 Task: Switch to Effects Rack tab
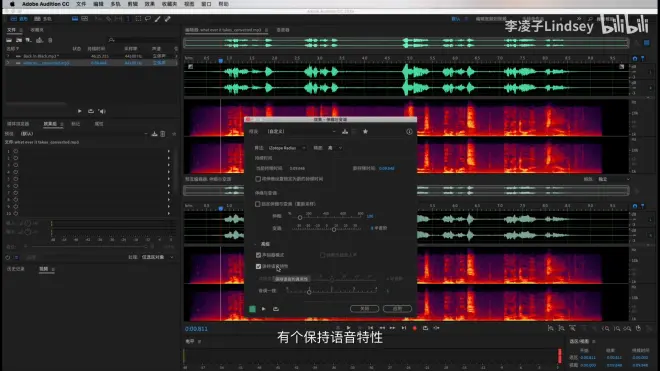tap(50, 124)
